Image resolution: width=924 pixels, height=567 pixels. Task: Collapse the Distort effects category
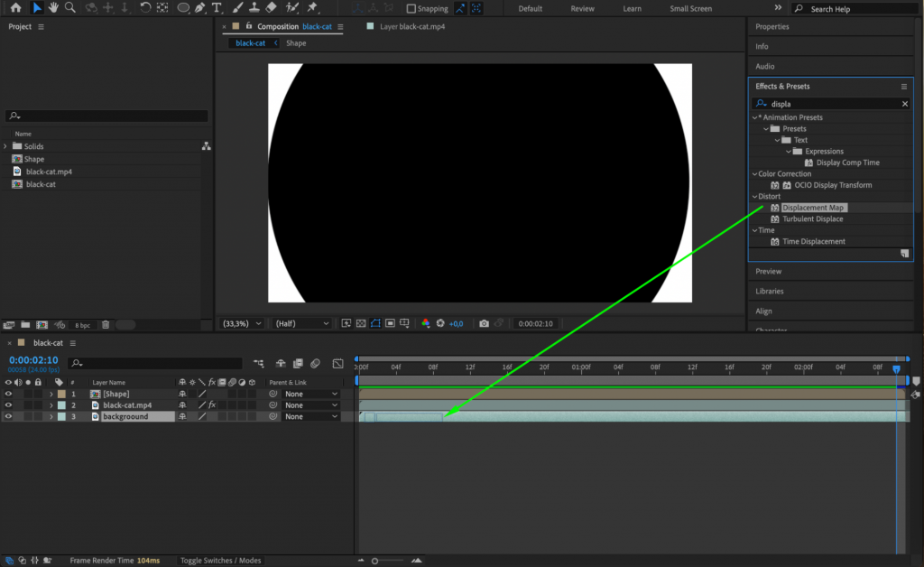tap(755, 196)
